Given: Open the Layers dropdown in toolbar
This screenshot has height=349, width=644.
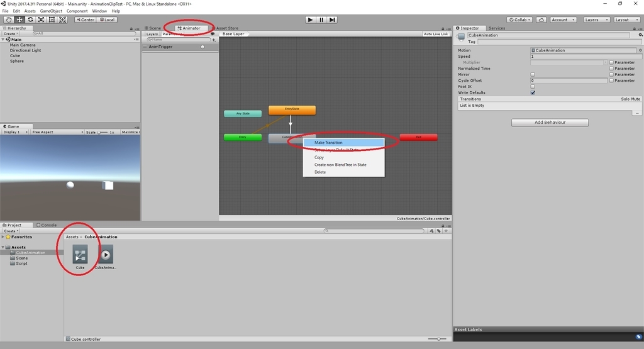Looking at the screenshot, I should pos(596,19).
